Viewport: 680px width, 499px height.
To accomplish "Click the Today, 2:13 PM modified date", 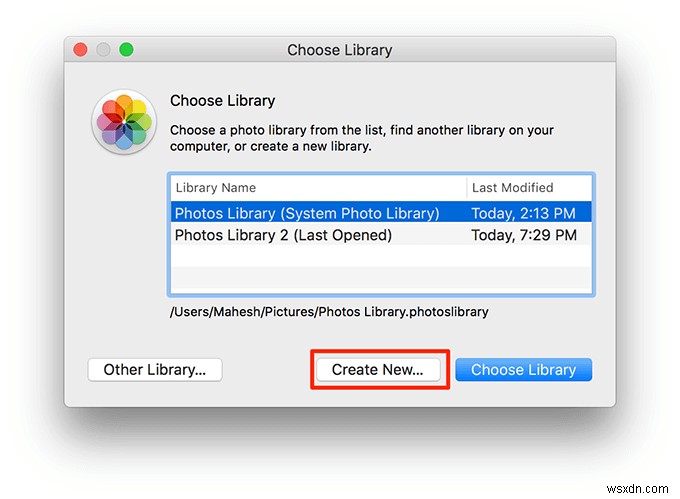I will coord(524,212).
